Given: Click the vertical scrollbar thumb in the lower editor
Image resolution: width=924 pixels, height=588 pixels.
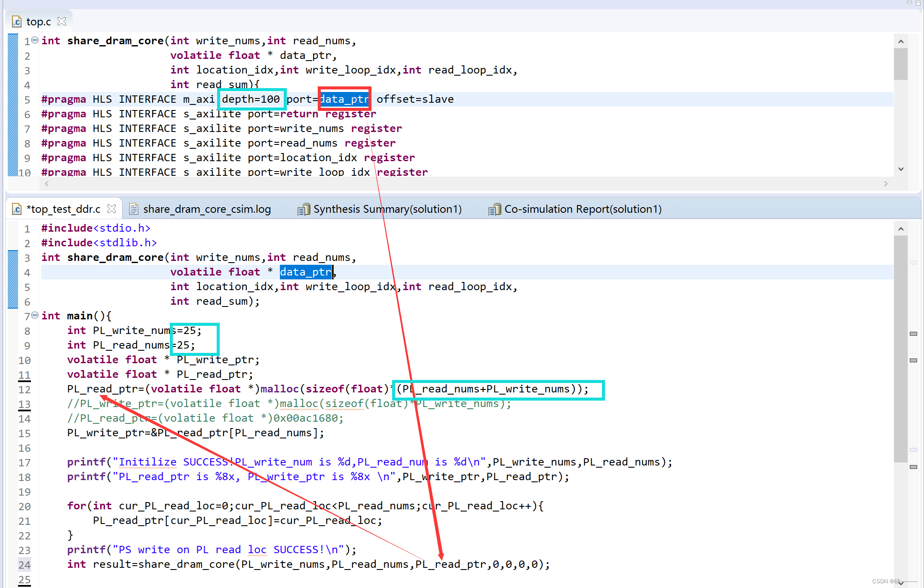Looking at the screenshot, I should coord(900,348).
